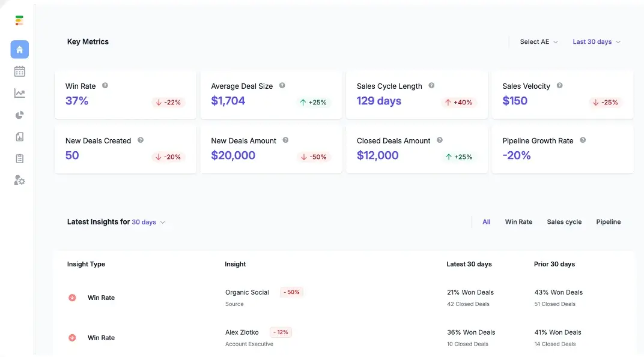
Task: Click the 42 Closed Deals text
Action: tap(468, 304)
